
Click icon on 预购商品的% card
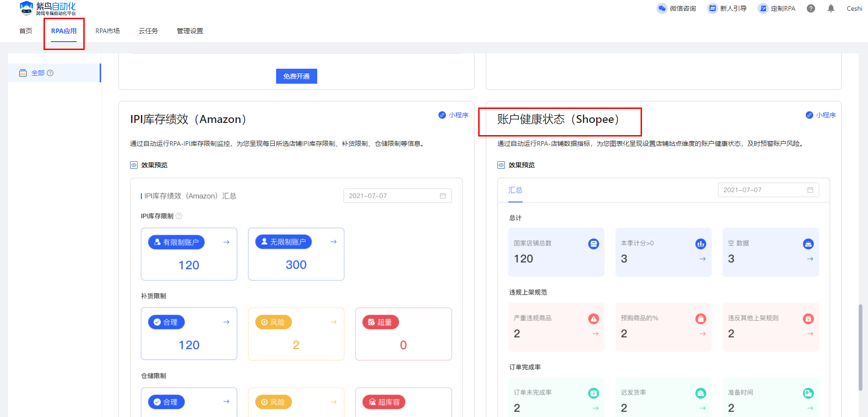[x=700, y=319]
